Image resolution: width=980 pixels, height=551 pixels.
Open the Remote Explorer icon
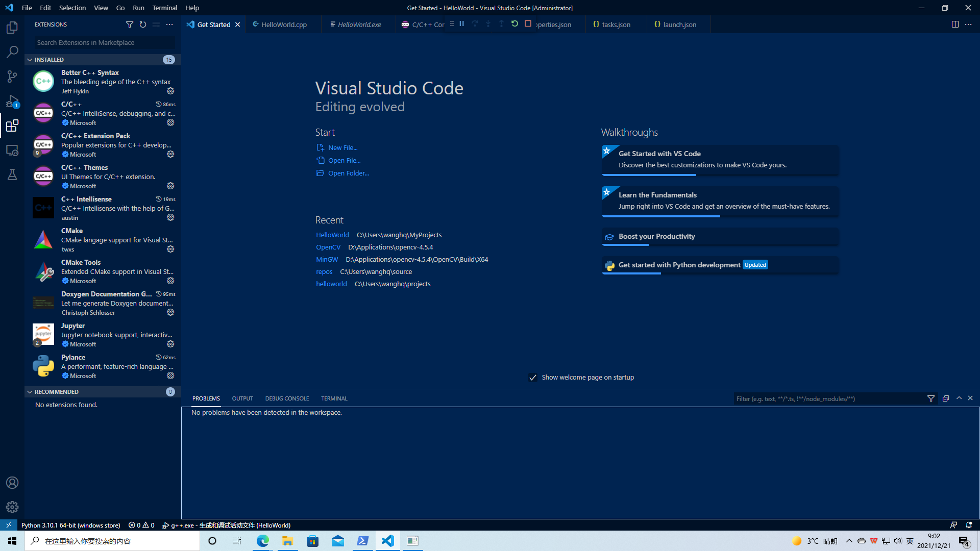12,151
